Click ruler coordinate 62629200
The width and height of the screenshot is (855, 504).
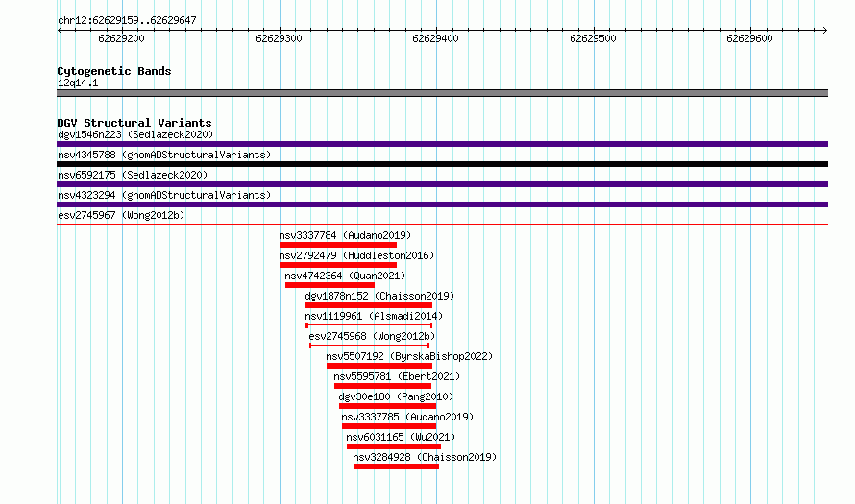pos(122,38)
